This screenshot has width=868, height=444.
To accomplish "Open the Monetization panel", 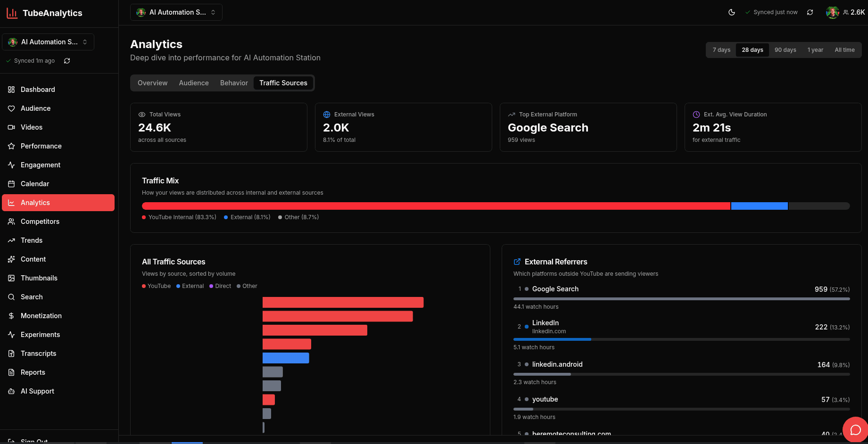I will (x=41, y=315).
